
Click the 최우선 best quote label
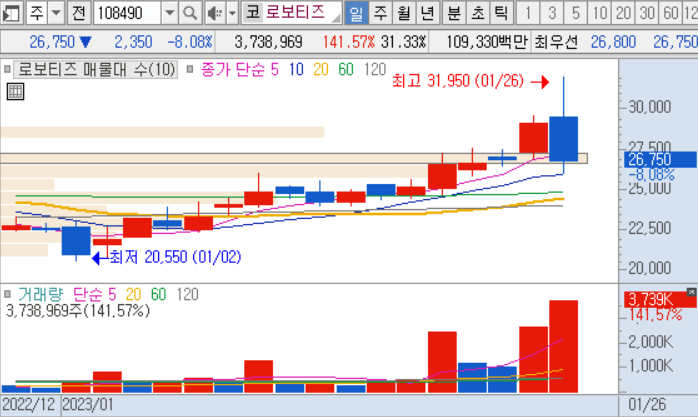click(x=556, y=42)
